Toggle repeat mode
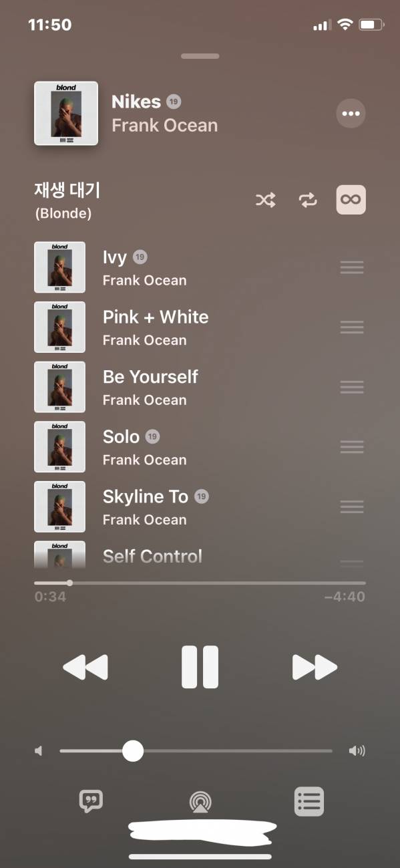 point(308,200)
